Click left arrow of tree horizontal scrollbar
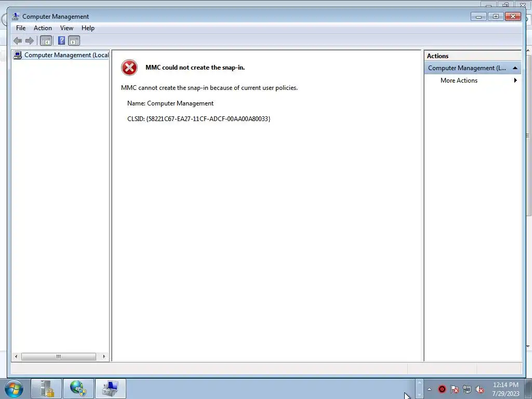Image resolution: width=532 pixels, height=399 pixels. point(16,356)
